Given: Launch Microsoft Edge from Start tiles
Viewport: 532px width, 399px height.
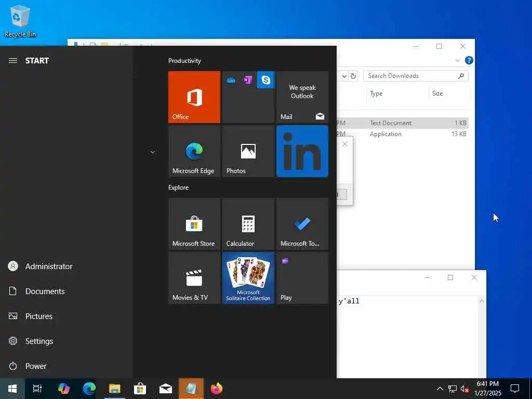Looking at the screenshot, I should point(194,151).
